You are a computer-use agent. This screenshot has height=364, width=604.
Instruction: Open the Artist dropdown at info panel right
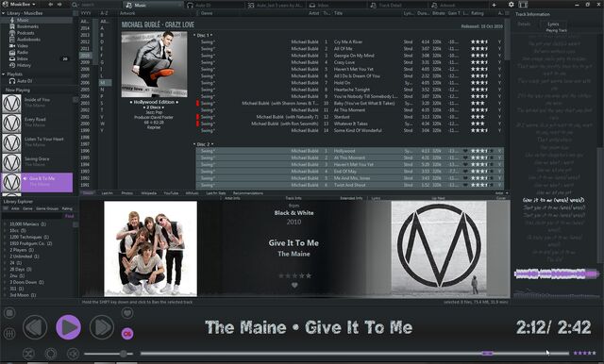(x=501, y=193)
